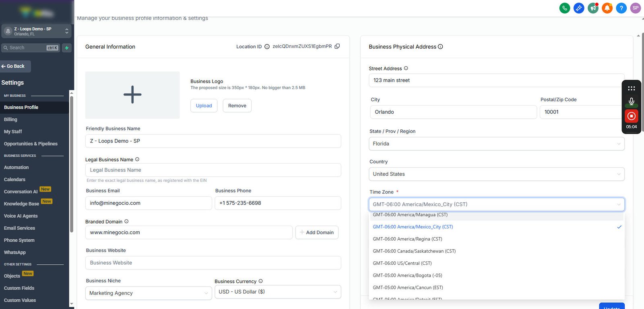Click the microphone icon in recorder widget
The image size is (644, 309).
point(632,102)
